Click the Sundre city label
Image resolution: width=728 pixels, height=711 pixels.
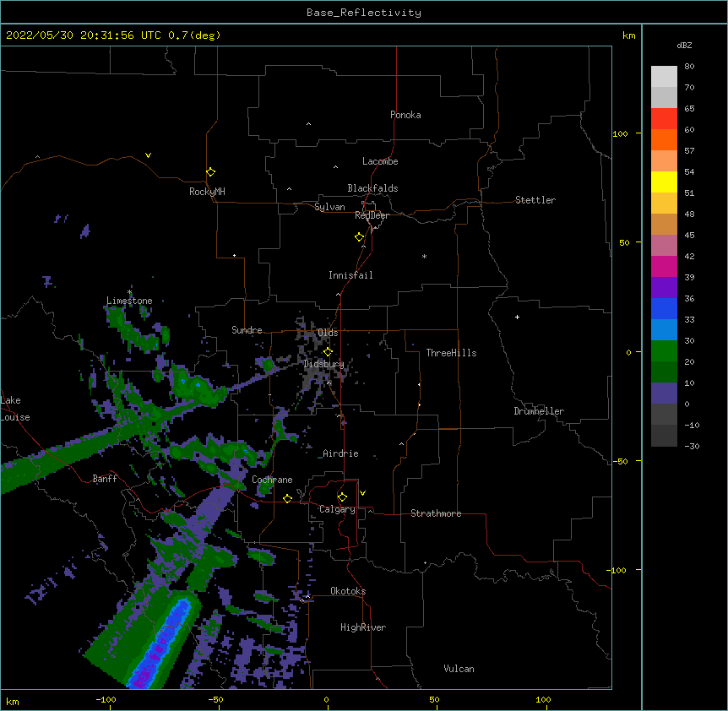247,330
